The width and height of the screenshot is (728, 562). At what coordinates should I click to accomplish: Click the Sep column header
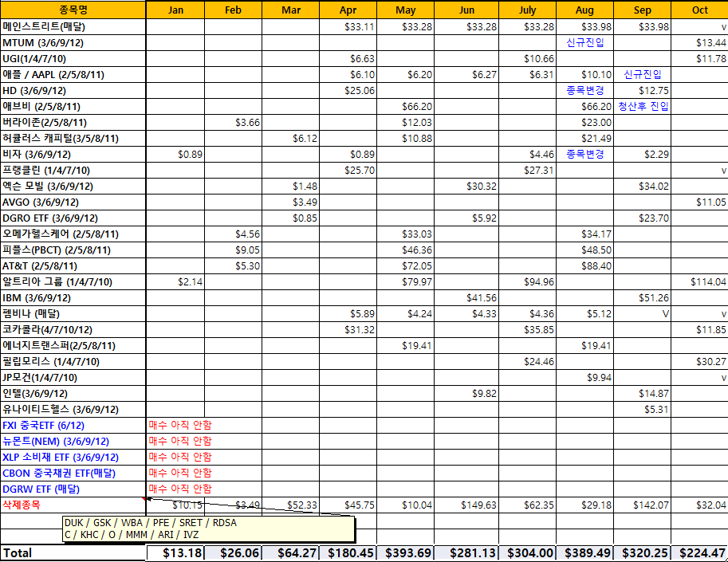click(642, 10)
